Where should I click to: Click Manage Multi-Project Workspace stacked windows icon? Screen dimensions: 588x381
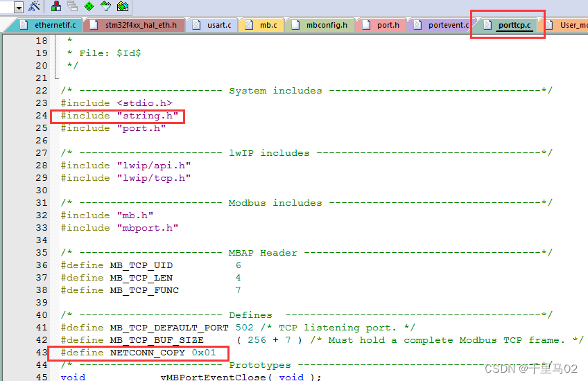tap(72, 6)
